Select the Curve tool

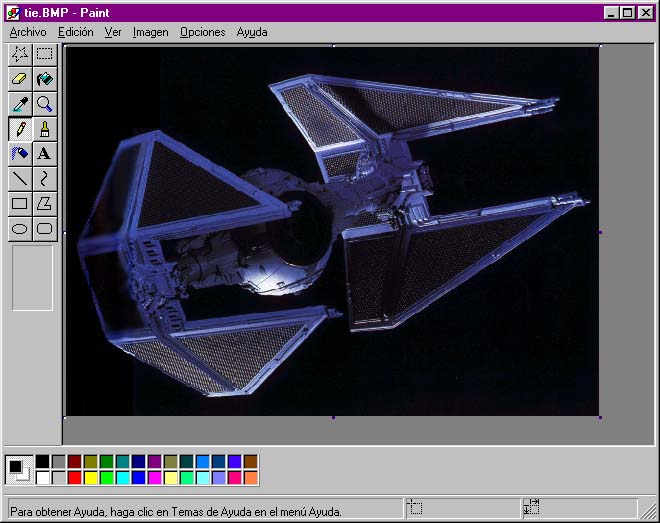[x=45, y=179]
